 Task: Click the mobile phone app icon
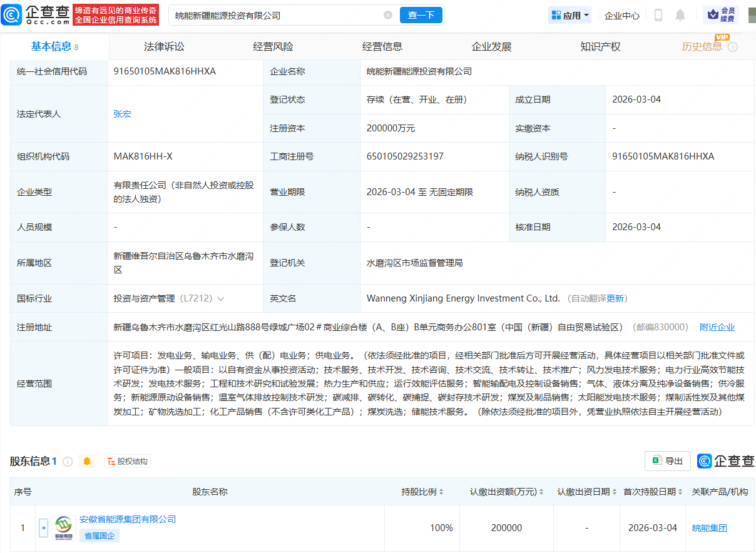pos(658,15)
